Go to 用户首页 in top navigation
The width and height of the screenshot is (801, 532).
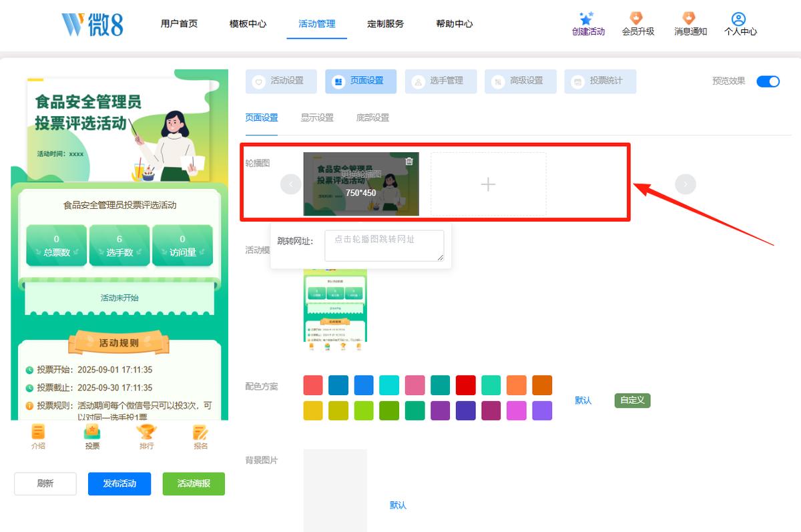[179, 24]
